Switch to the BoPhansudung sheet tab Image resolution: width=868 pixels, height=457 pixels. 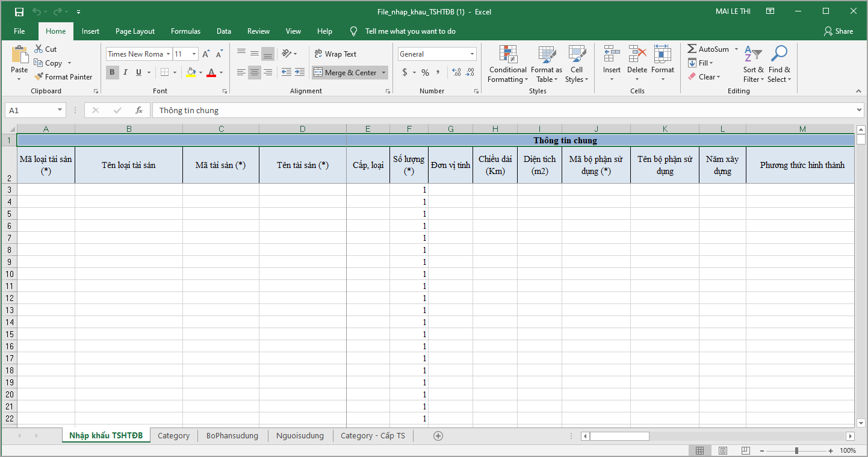coord(232,436)
